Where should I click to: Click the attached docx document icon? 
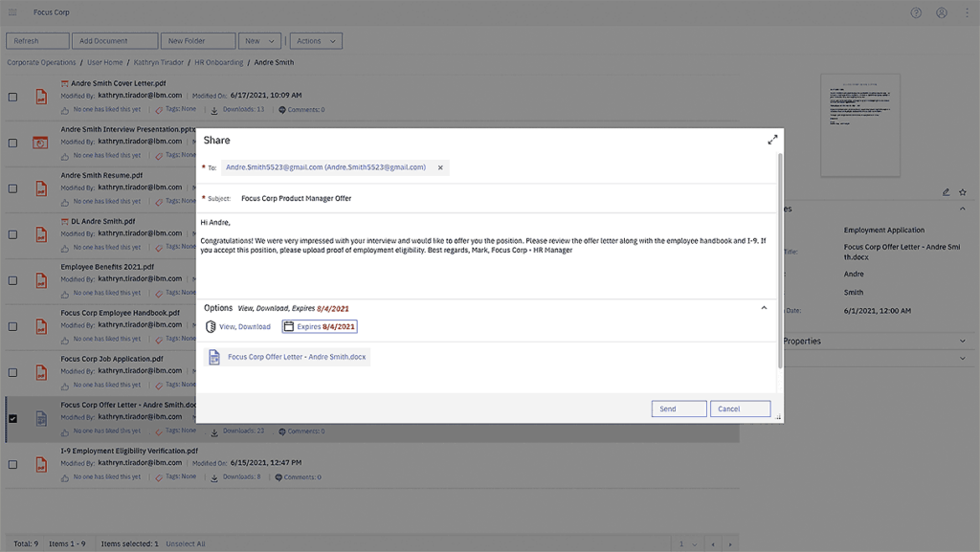tap(213, 357)
